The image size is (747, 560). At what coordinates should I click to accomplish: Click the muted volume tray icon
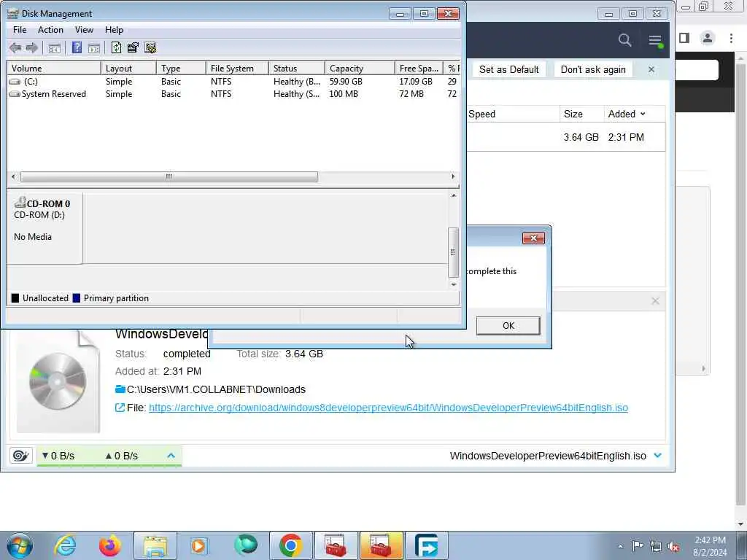click(673, 546)
